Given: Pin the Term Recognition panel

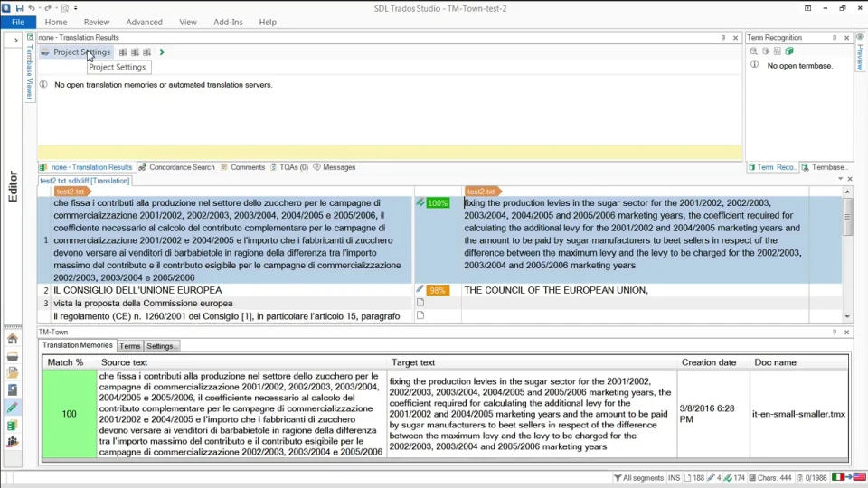Looking at the screenshot, I should 835,38.
